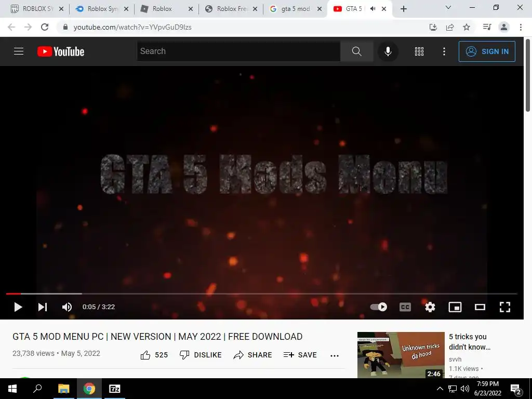Start voice search with the microphone
Screen dimensions: 532x399
point(388,51)
